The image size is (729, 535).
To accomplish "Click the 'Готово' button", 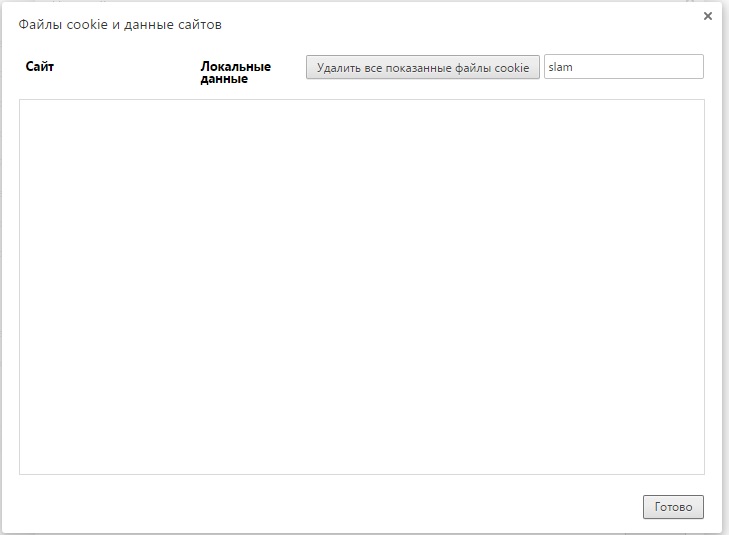I will 673,507.
